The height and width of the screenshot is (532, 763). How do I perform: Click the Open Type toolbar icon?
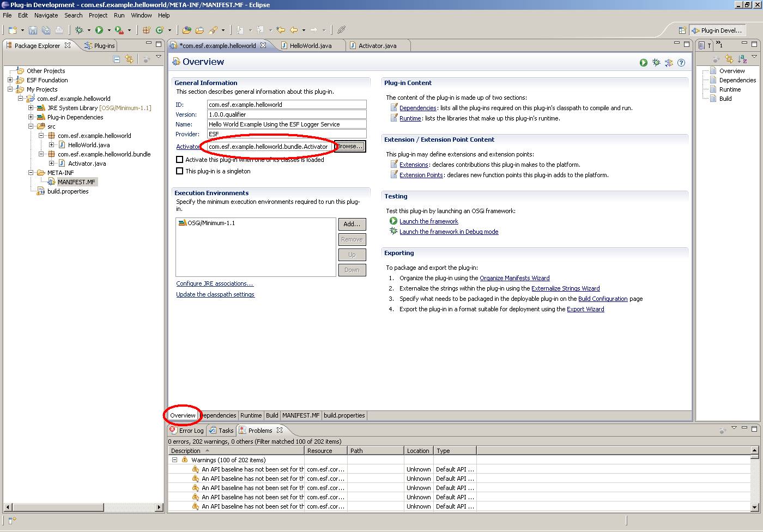pos(186,30)
